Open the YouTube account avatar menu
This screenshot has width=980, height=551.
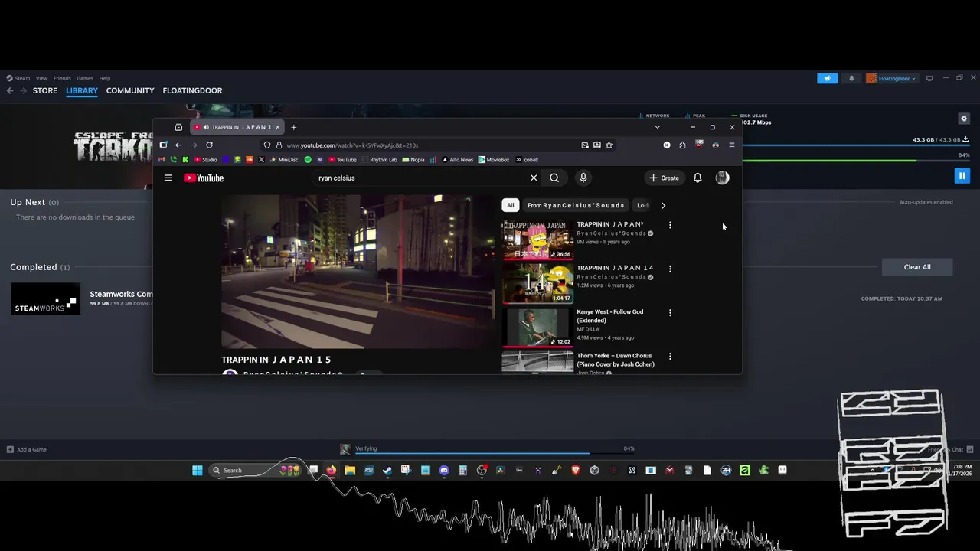coord(722,178)
